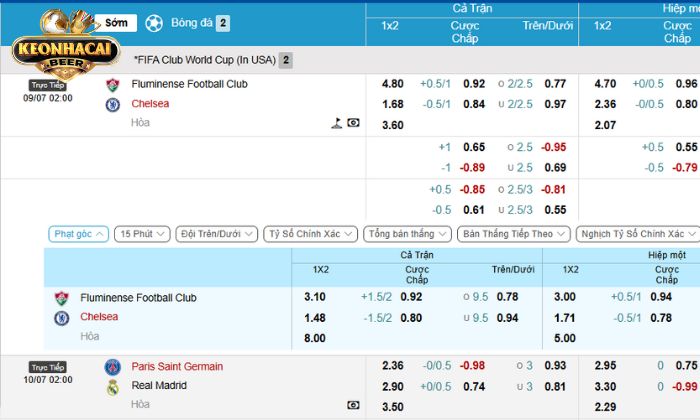This screenshot has height=420, width=700.
Task: Open the camera icon in the PSG match
Action: [353, 405]
